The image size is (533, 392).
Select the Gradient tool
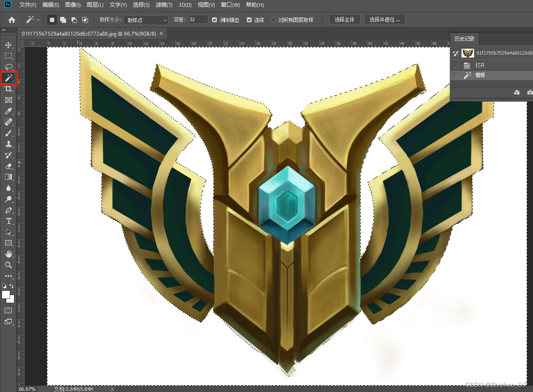[8, 177]
